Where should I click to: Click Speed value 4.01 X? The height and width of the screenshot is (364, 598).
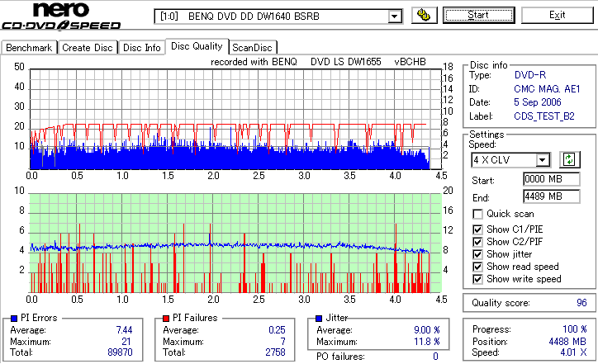click(573, 352)
